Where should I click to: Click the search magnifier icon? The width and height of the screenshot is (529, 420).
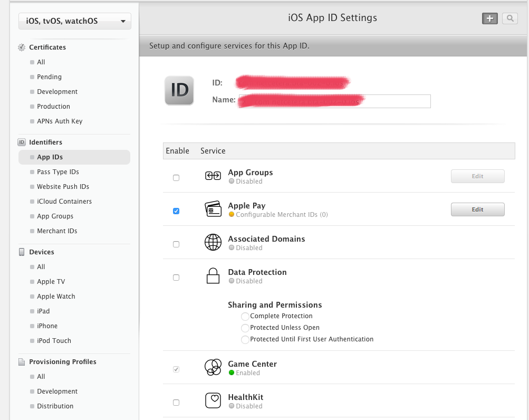(509, 18)
